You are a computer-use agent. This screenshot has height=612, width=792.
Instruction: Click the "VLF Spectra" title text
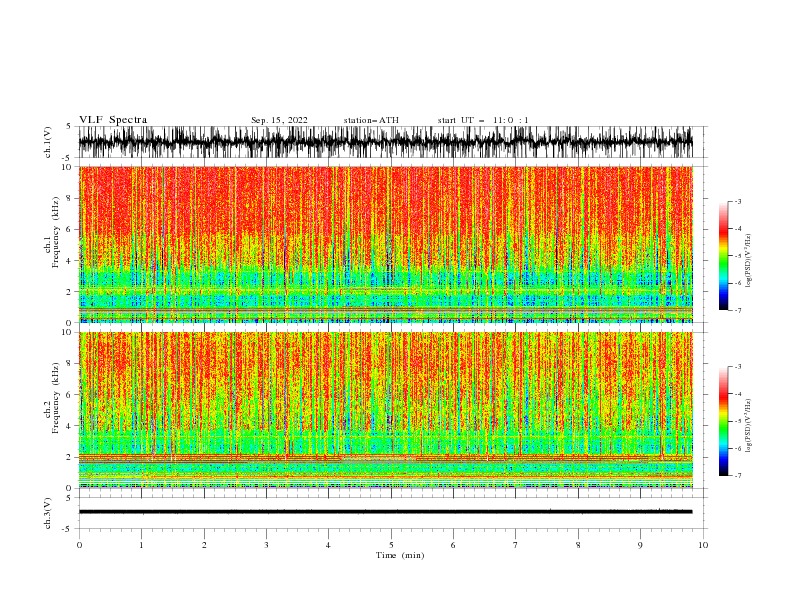(113, 120)
